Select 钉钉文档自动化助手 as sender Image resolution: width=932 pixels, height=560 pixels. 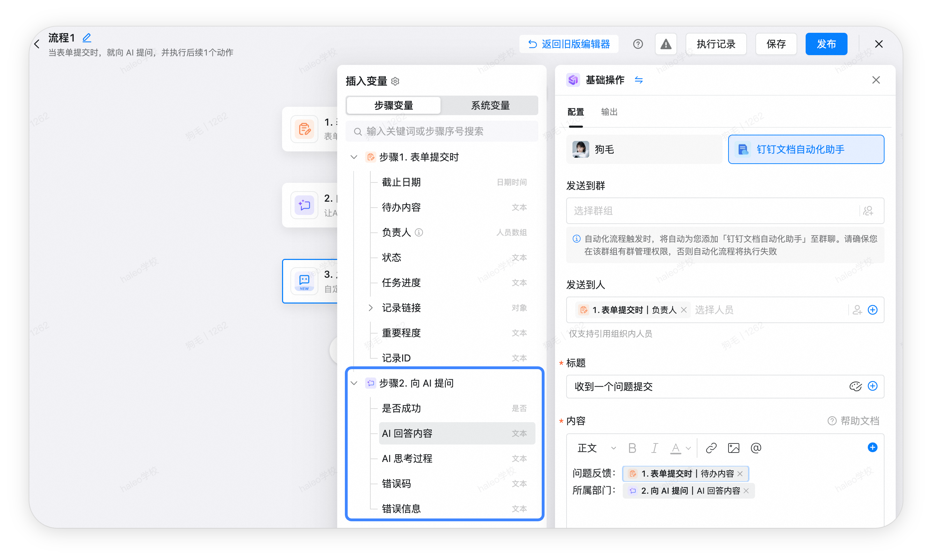coord(806,149)
